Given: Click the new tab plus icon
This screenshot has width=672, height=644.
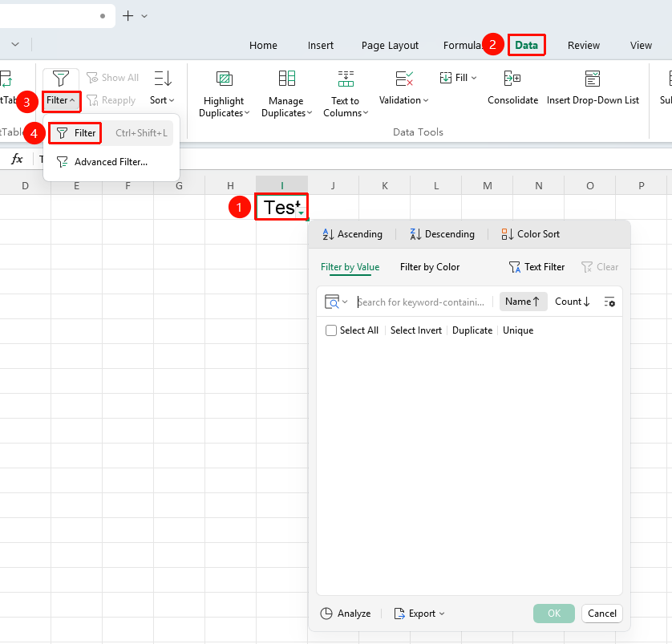Looking at the screenshot, I should click(x=128, y=16).
